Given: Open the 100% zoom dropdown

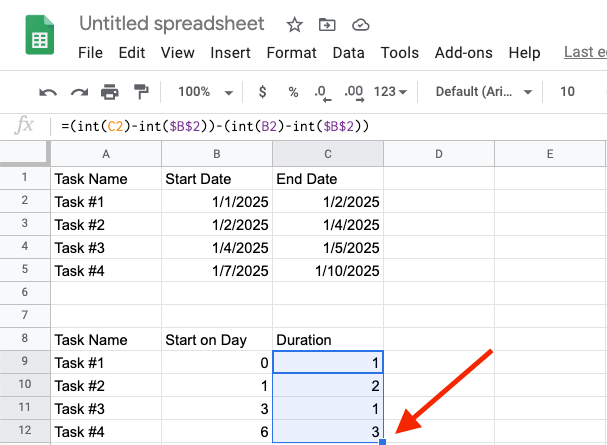Looking at the screenshot, I should (204, 92).
